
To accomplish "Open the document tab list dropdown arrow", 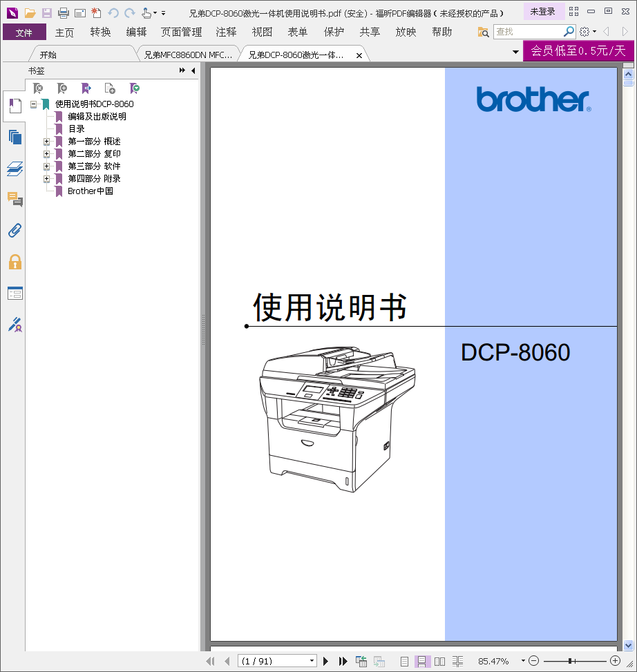I will (x=515, y=52).
